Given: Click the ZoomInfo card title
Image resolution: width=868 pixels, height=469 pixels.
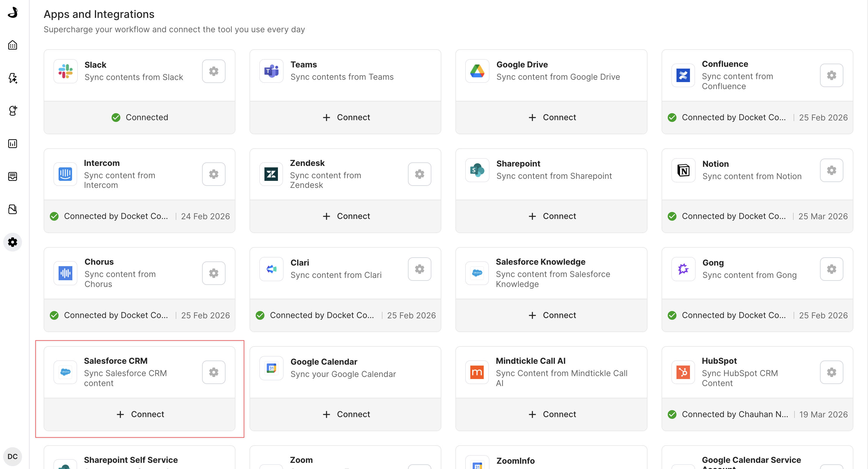Looking at the screenshot, I should coord(515,460).
